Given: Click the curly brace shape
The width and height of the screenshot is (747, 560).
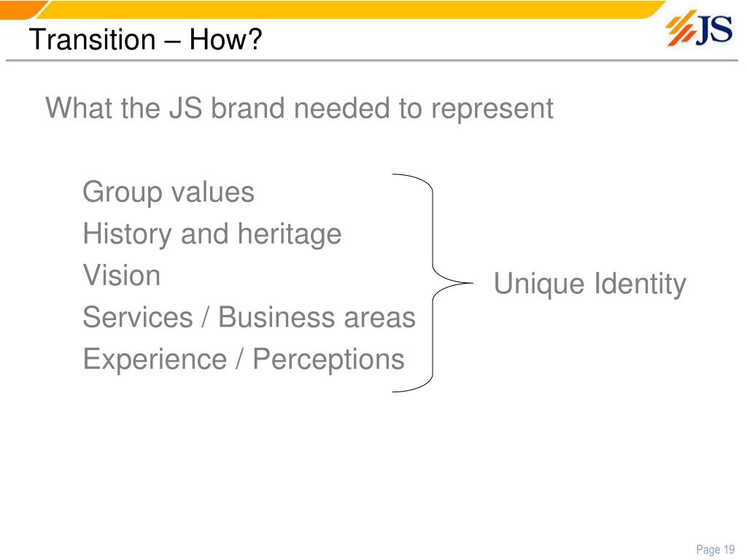Looking at the screenshot, I should (433, 283).
